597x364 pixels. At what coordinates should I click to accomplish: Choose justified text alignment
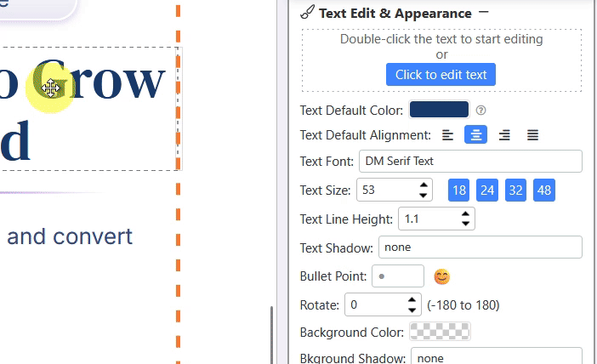532,135
